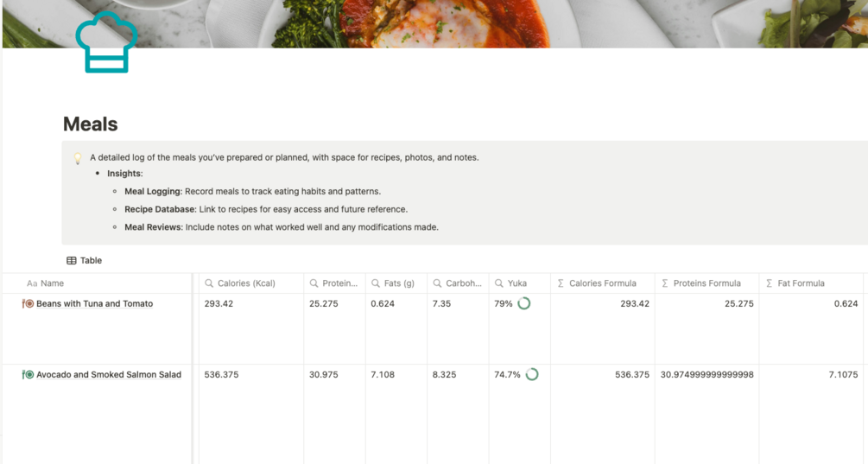Click the Yuka column search icon
Viewport: 868px width, 464px height.
point(499,283)
